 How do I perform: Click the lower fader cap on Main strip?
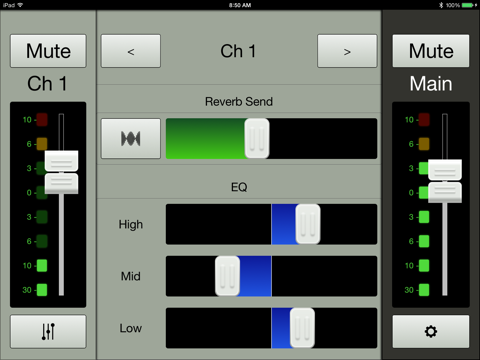[445, 192]
